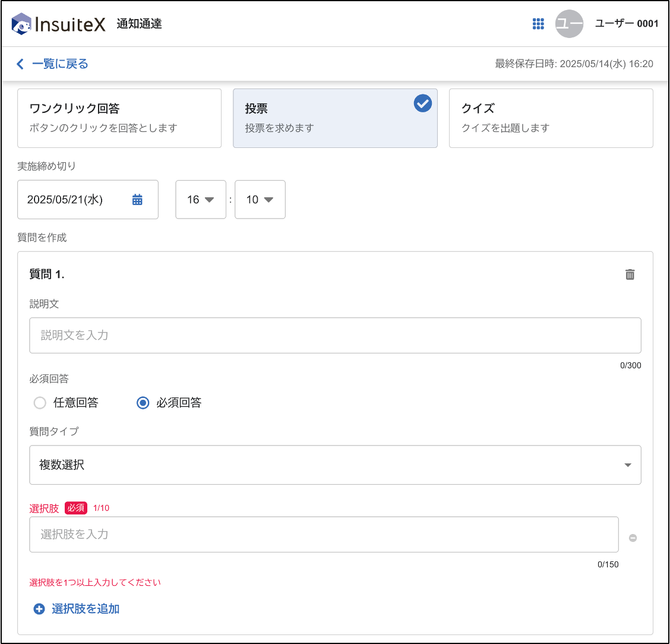Screen dimensions: 670x644
Task: Click the date field 2025/05/21(水)
Action: click(x=87, y=200)
